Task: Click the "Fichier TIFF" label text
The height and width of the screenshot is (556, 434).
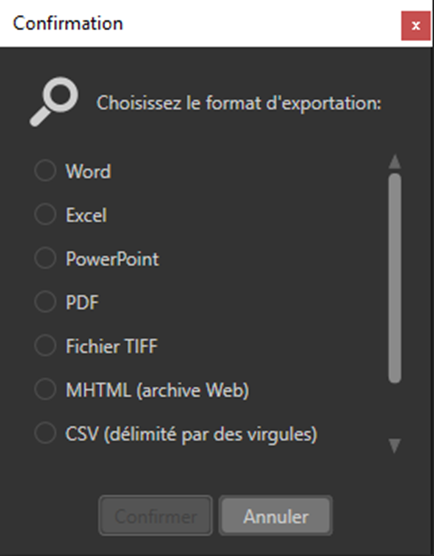Action: 112,346
